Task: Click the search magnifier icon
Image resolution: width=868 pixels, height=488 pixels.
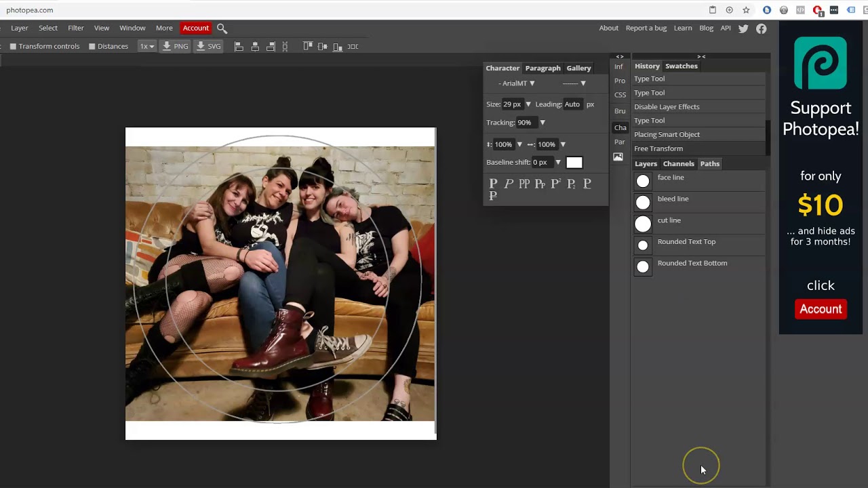Action: click(222, 28)
